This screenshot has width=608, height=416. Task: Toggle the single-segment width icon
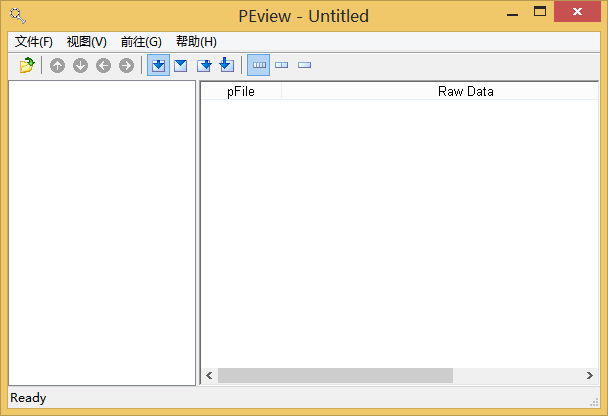(x=304, y=65)
